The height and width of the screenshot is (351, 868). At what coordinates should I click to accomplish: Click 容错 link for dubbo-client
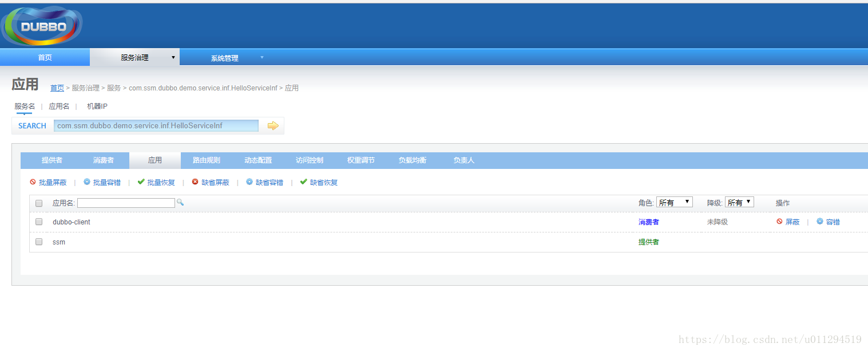(x=833, y=222)
